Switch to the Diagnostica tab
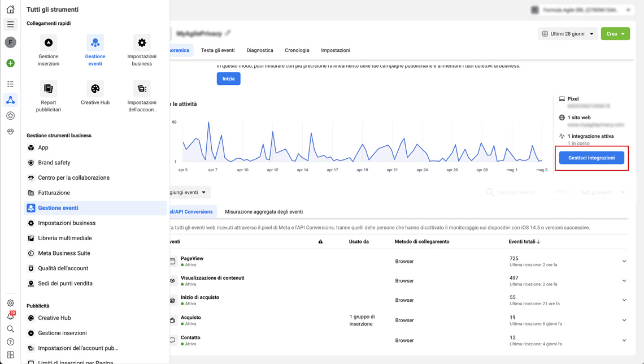The width and height of the screenshot is (644, 364). [259, 50]
